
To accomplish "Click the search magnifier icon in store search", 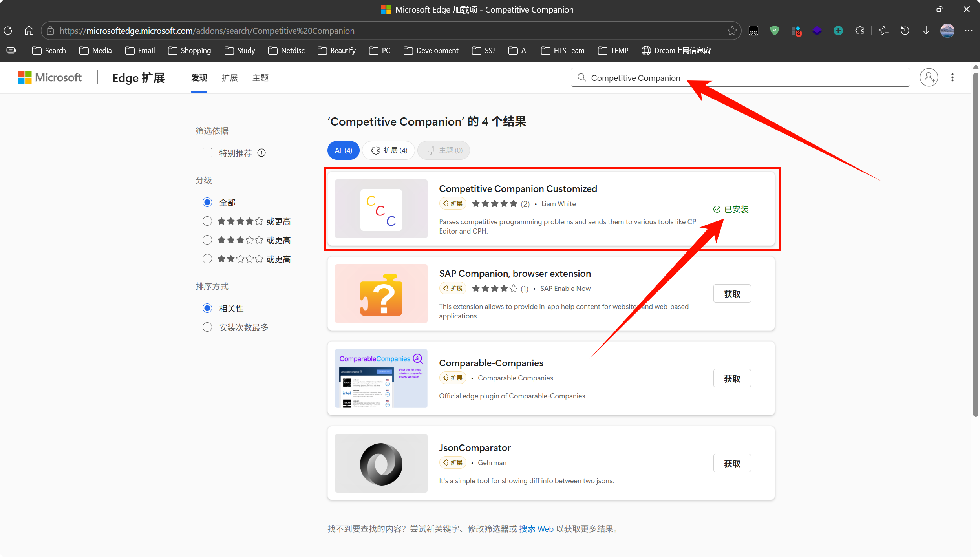I will tap(582, 77).
